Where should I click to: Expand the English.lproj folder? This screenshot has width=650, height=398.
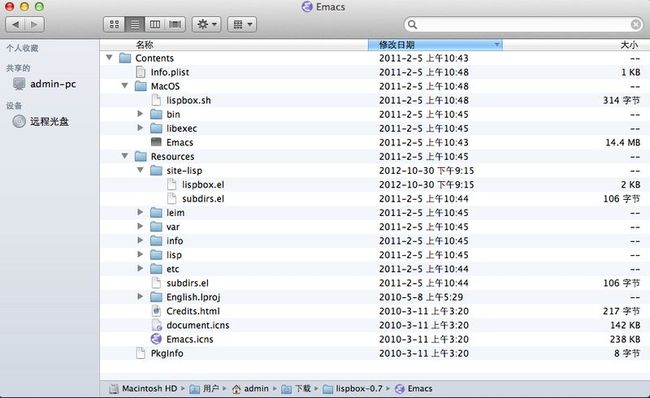pyautogui.click(x=141, y=297)
